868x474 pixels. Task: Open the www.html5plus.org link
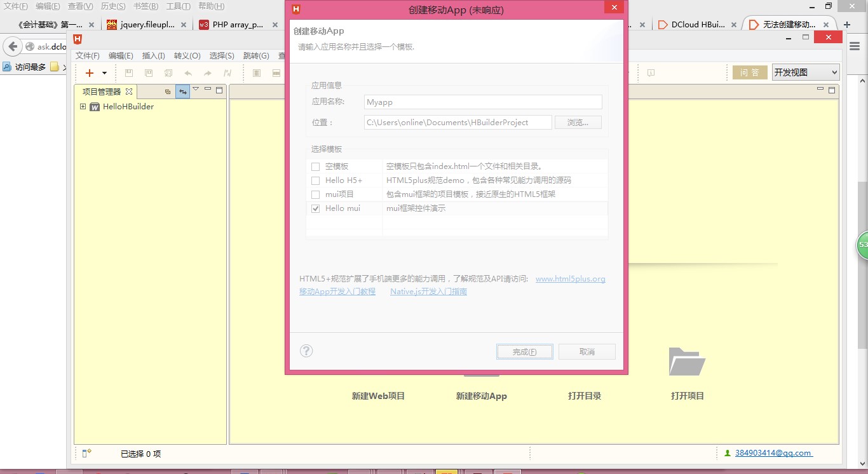571,279
